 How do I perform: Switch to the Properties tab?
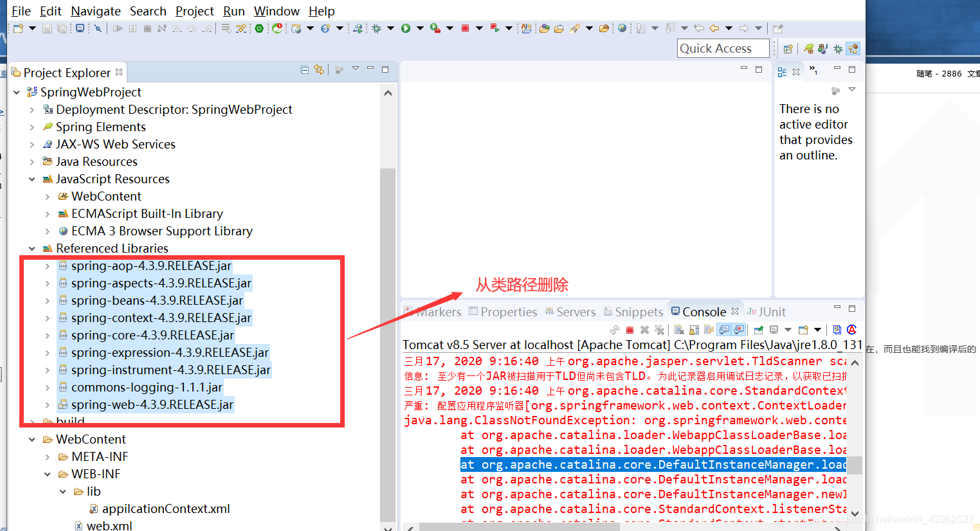coord(503,312)
